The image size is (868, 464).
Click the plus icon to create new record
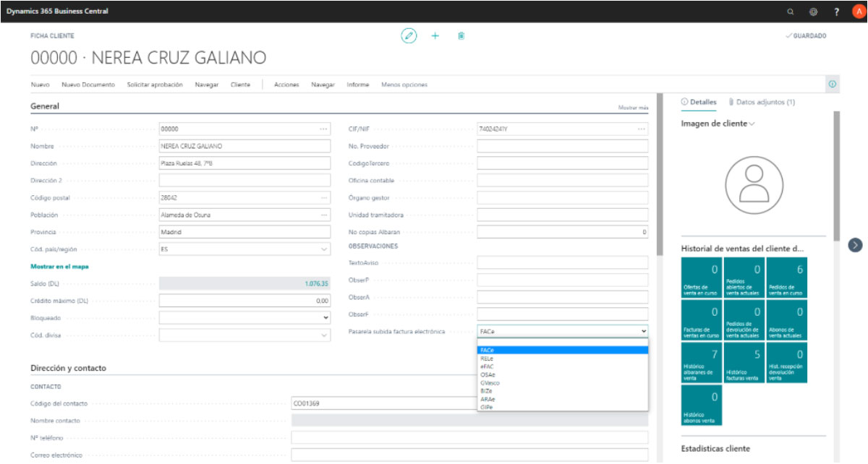435,35
